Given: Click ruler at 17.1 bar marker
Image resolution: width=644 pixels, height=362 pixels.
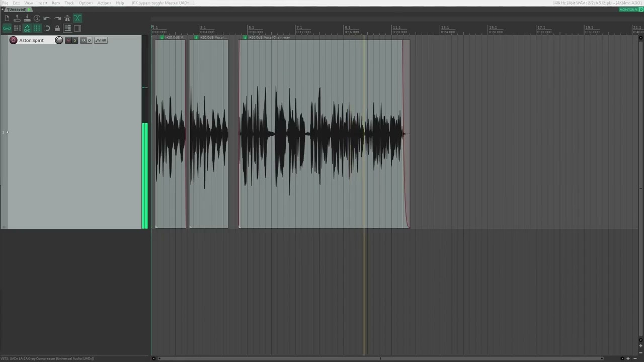Looking at the screenshot, I should click(x=541, y=28).
